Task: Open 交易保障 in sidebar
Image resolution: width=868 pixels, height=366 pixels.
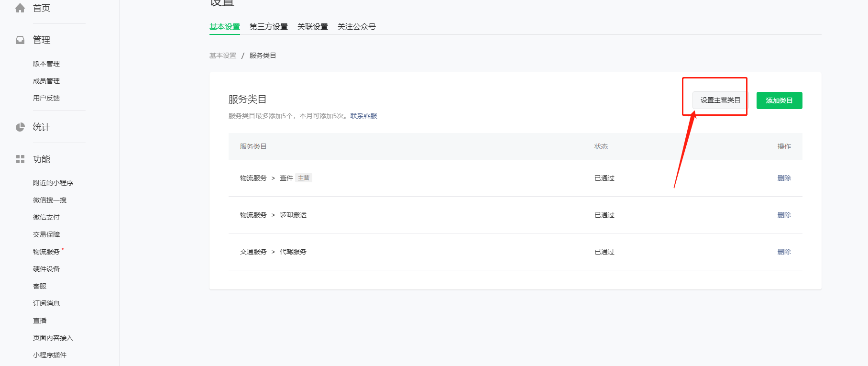Action: pyautogui.click(x=46, y=234)
